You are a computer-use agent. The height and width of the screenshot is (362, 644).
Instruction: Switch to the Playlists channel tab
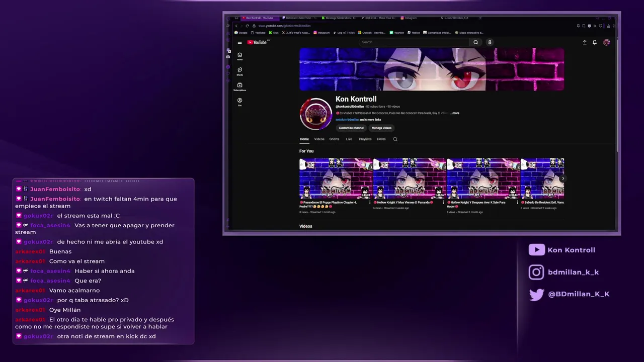pos(365,139)
